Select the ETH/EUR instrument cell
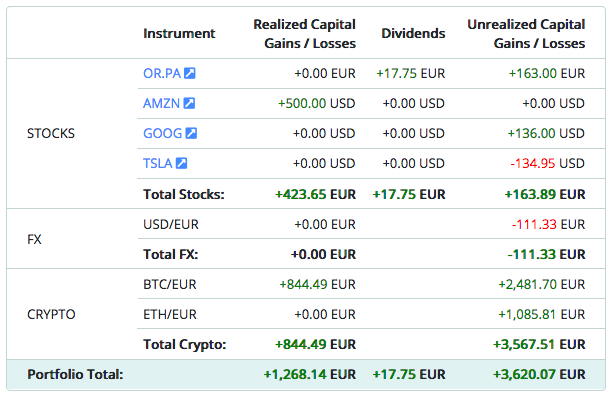The width and height of the screenshot is (614, 400). pyautogui.click(x=171, y=314)
